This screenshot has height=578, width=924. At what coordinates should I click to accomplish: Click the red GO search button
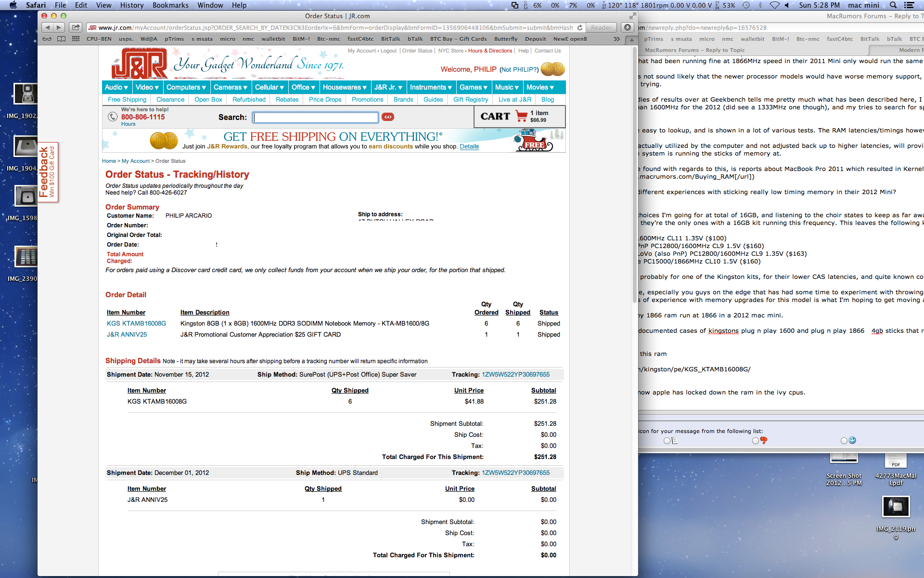388,117
